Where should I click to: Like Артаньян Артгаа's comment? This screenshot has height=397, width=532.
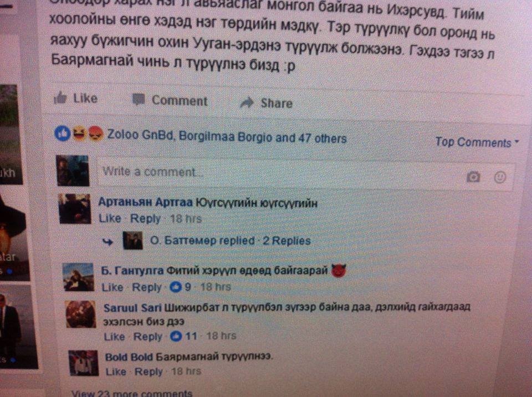(x=110, y=218)
